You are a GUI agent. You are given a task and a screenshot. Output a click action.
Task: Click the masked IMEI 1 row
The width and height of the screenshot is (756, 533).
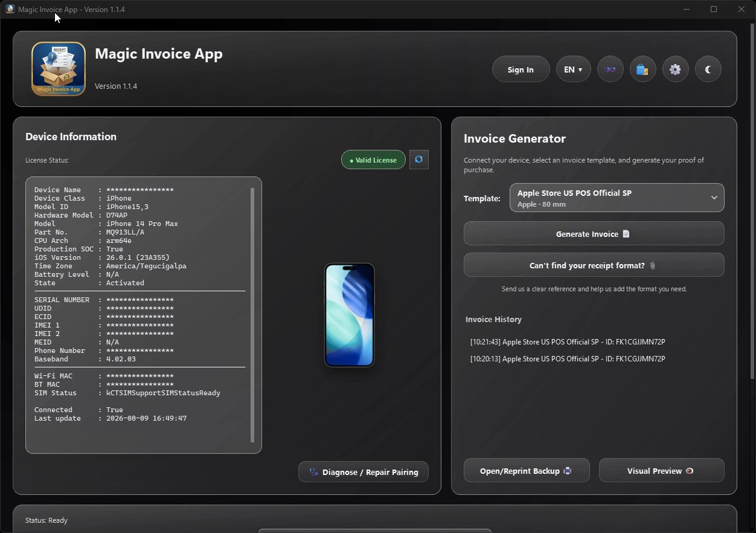click(x=104, y=325)
